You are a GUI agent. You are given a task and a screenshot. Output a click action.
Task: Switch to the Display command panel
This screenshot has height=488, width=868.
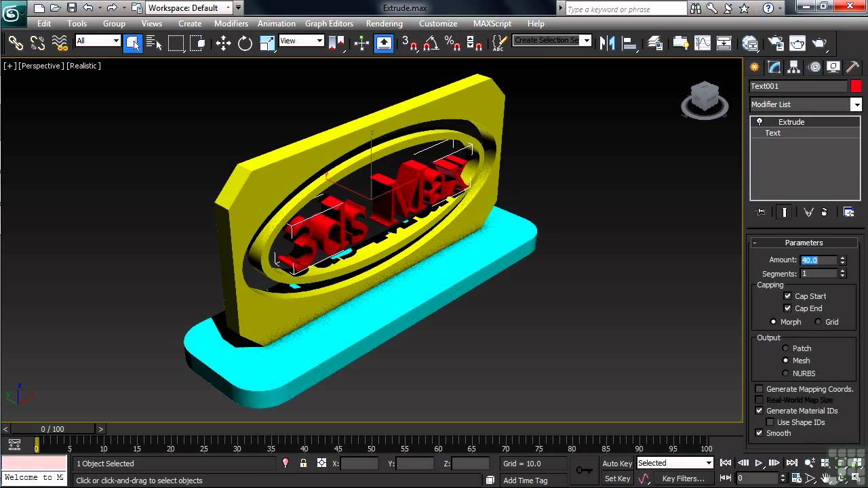833,67
